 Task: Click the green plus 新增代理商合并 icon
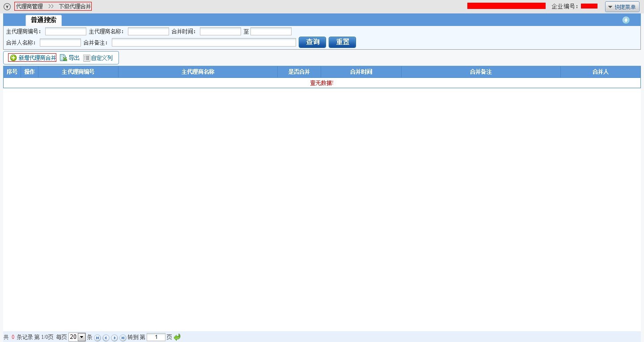13,58
